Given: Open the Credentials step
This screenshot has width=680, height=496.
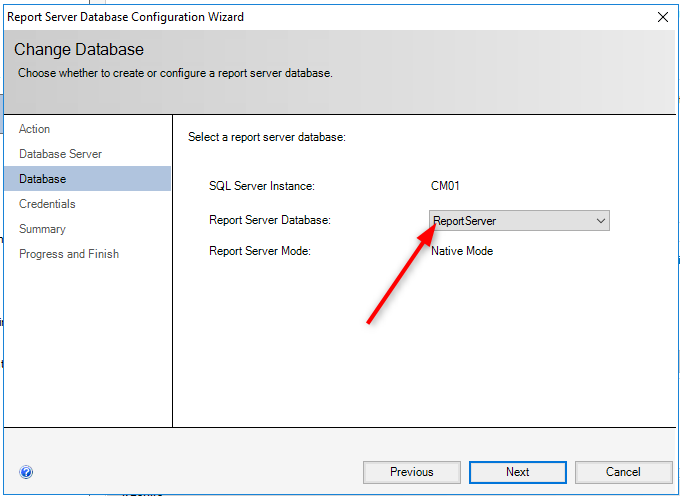Looking at the screenshot, I should (47, 204).
